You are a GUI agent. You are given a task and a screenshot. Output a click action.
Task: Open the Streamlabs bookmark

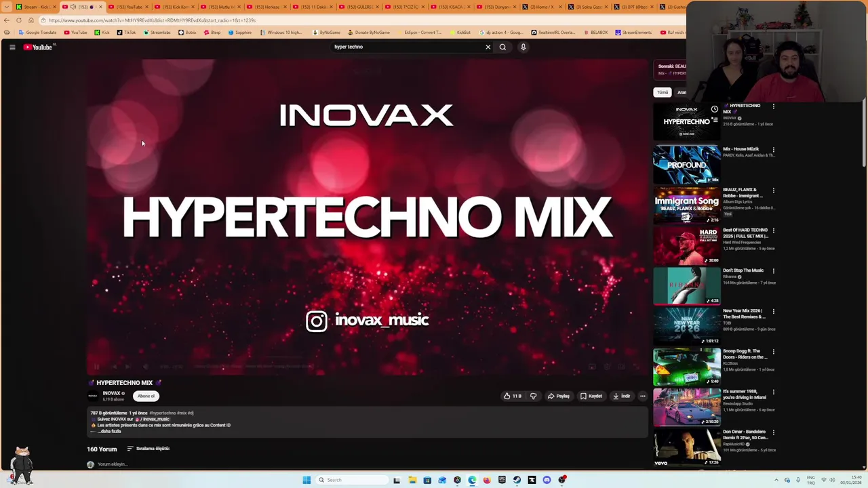click(x=157, y=33)
